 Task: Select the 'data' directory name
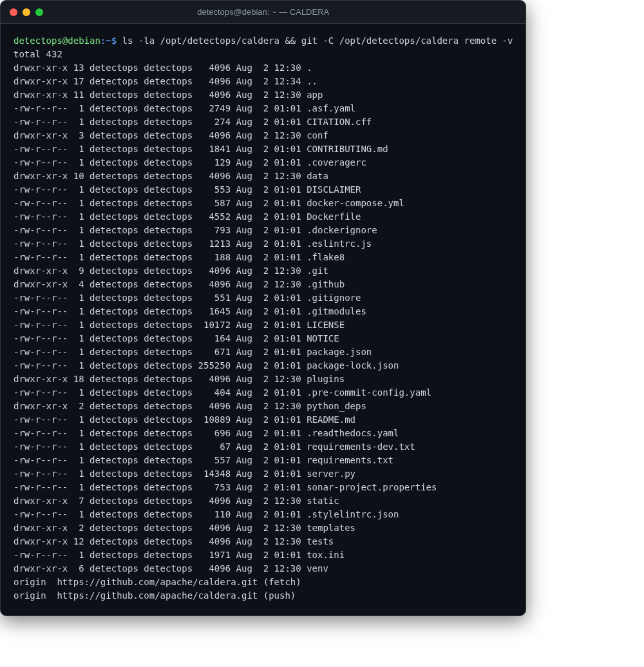317,176
